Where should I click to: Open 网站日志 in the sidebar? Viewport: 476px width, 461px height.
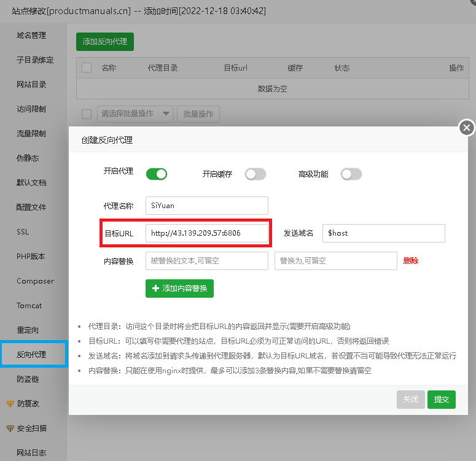tap(31, 453)
